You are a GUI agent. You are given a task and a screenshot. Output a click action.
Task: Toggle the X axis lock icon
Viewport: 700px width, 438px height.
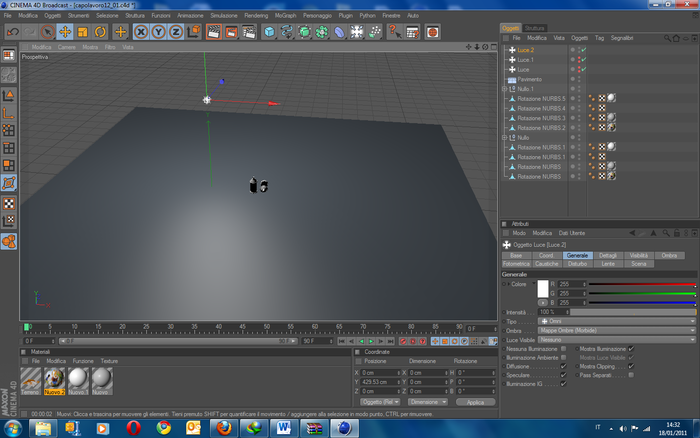(x=141, y=32)
